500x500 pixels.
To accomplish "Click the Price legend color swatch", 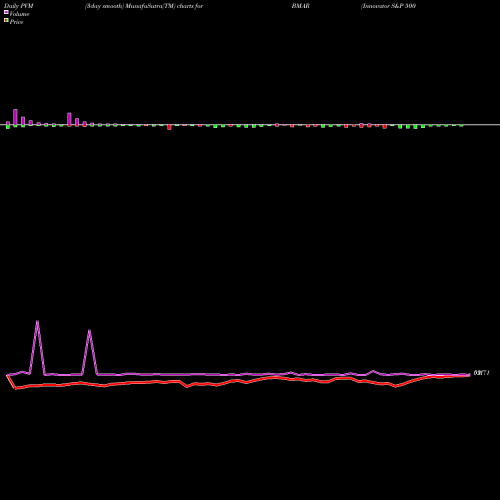I will pos(6,20).
